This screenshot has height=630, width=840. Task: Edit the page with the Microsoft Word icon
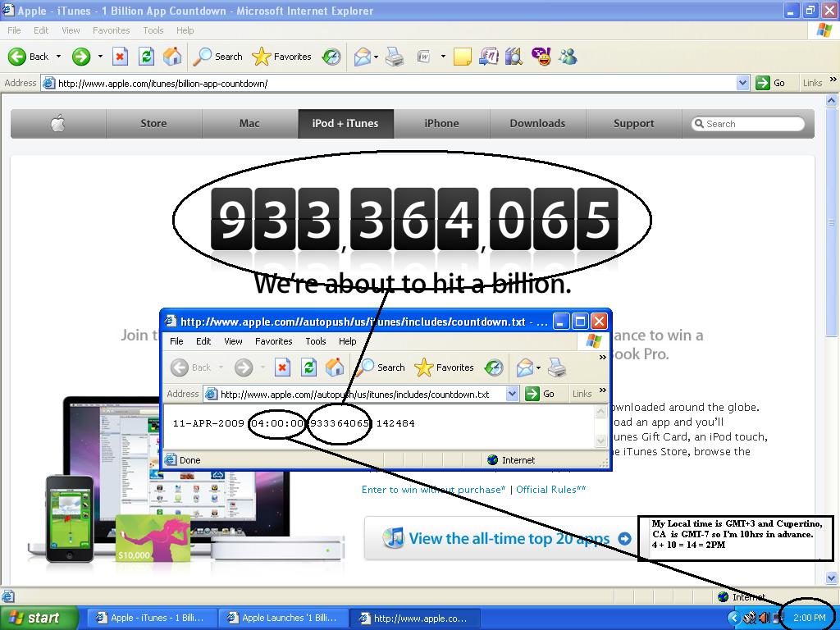[x=423, y=57]
